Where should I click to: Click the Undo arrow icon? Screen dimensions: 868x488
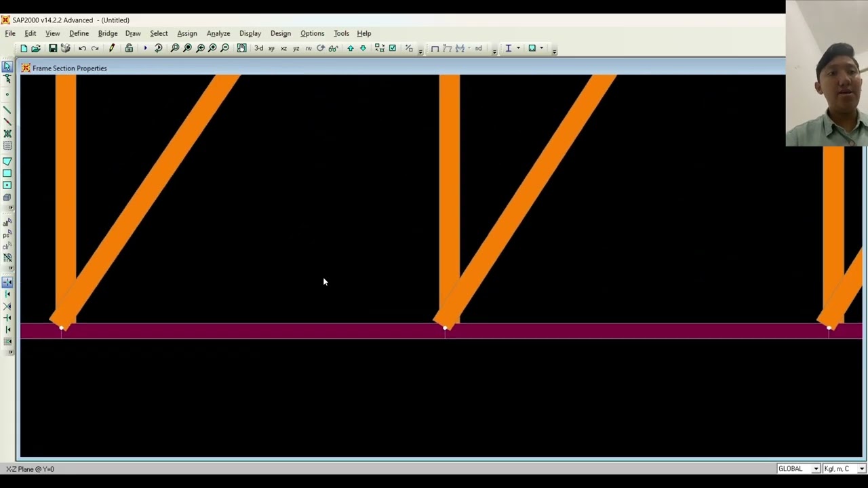coord(82,48)
